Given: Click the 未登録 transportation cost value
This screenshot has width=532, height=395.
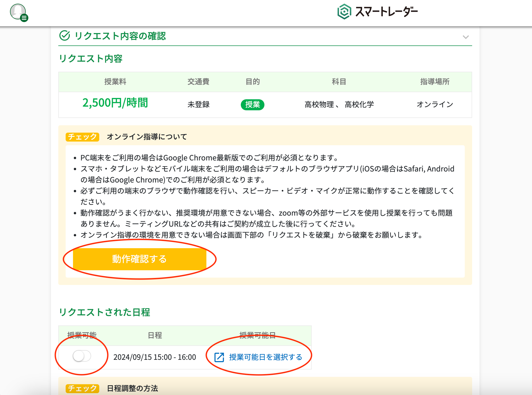Looking at the screenshot, I should click(199, 105).
